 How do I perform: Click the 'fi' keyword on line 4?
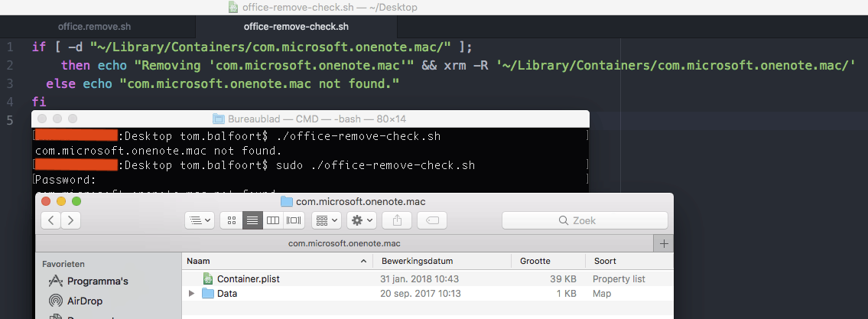coord(39,101)
